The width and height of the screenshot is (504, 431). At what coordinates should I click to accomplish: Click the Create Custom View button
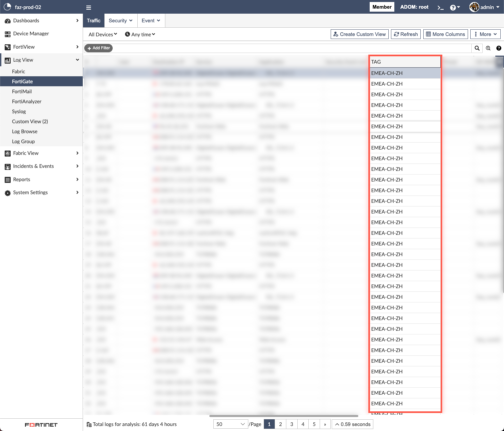pos(359,34)
